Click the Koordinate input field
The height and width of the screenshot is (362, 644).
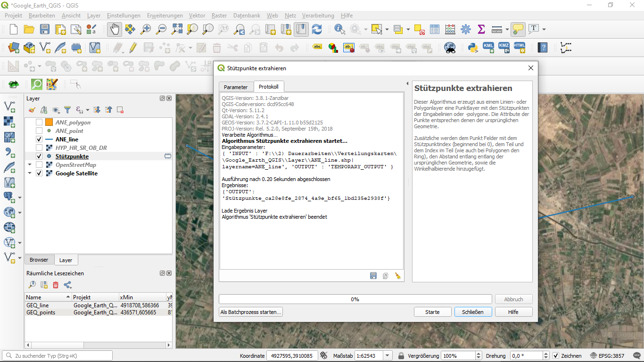pos(292,356)
